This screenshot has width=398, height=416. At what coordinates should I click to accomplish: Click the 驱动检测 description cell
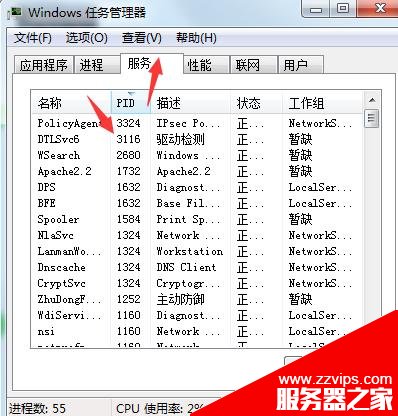tap(181, 139)
